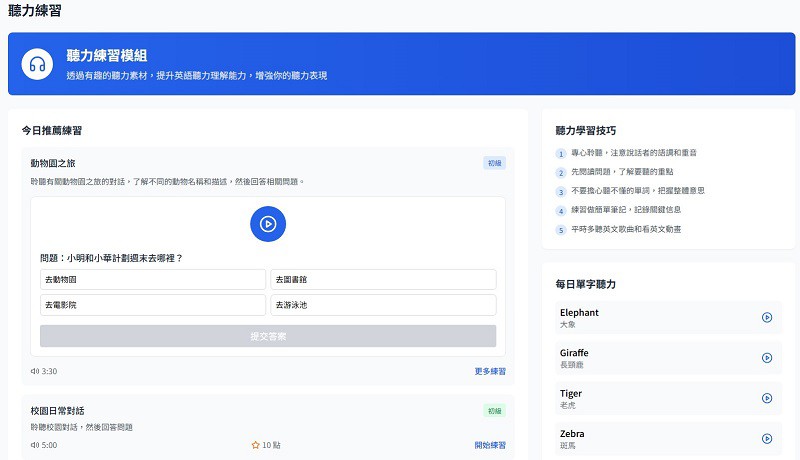Select the Elephant 大象 word card
Image resolution: width=800 pixels, height=460 pixels.
655,318
